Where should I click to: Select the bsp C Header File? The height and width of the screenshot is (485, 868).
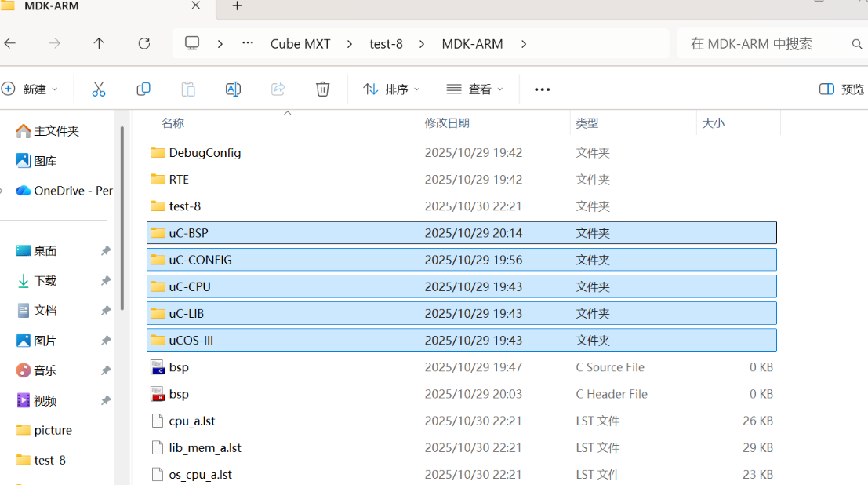pyautogui.click(x=462, y=394)
